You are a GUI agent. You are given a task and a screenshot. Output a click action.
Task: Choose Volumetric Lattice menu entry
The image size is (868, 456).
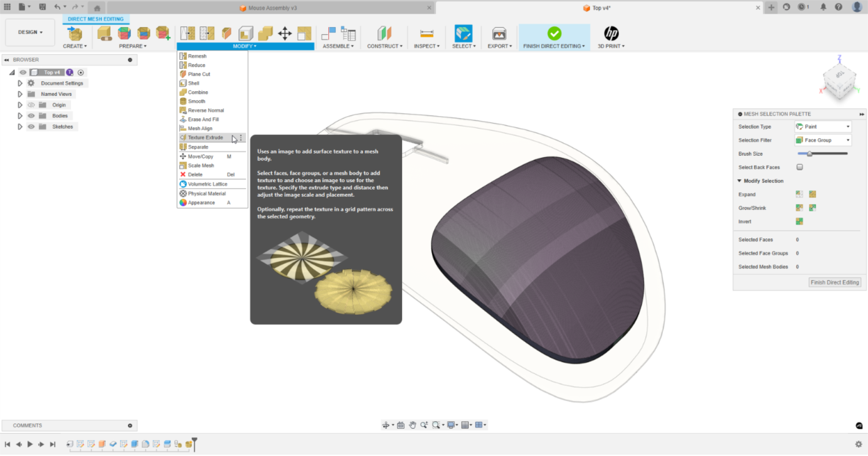(212, 184)
